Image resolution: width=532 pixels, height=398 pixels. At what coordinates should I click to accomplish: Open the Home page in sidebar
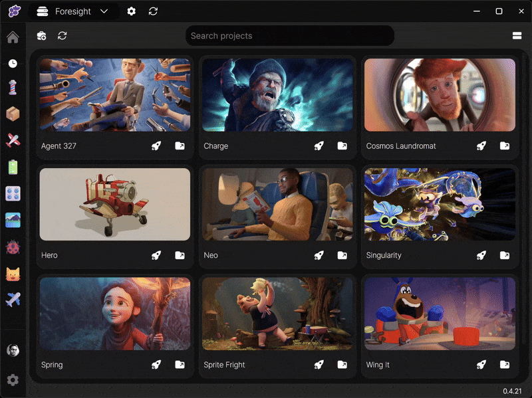(13, 37)
